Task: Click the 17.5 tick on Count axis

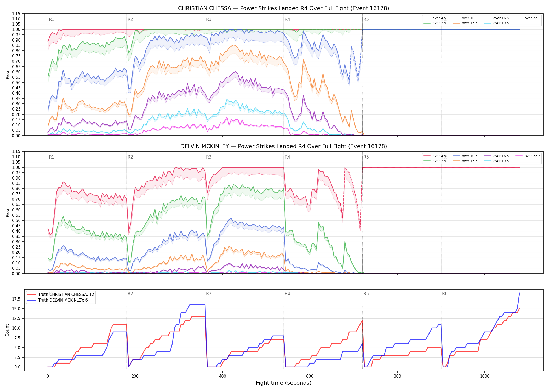Action: [16, 299]
